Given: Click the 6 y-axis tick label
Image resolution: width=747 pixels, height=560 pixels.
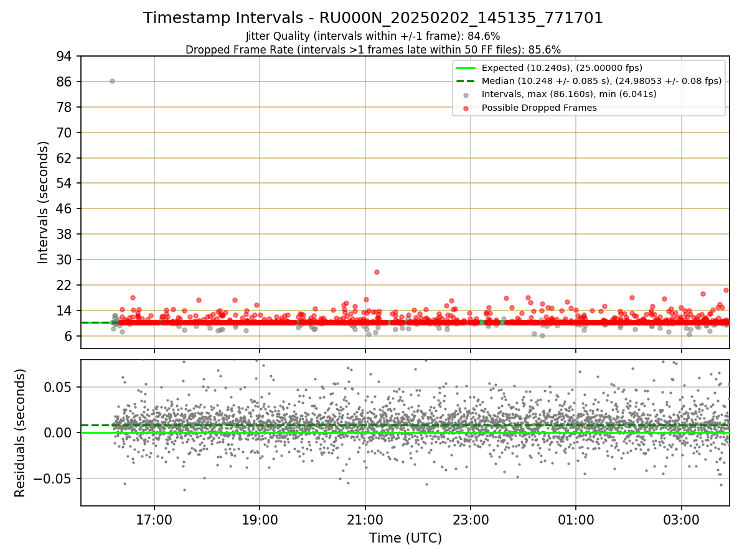Looking at the screenshot, I should click(x=69, y=337).
